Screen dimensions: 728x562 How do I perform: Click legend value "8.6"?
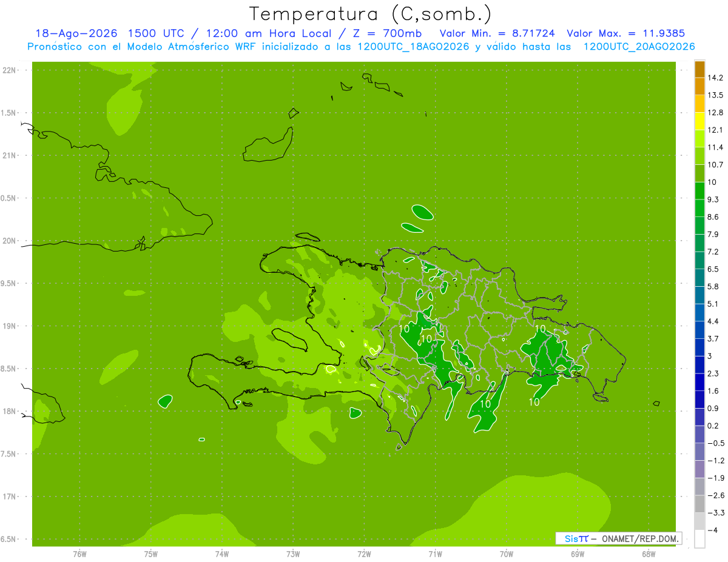pos(713,217)
